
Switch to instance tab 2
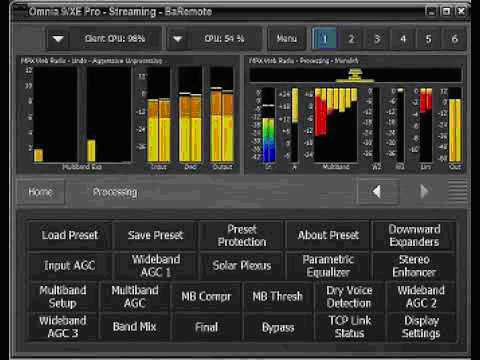coord(351,39)
